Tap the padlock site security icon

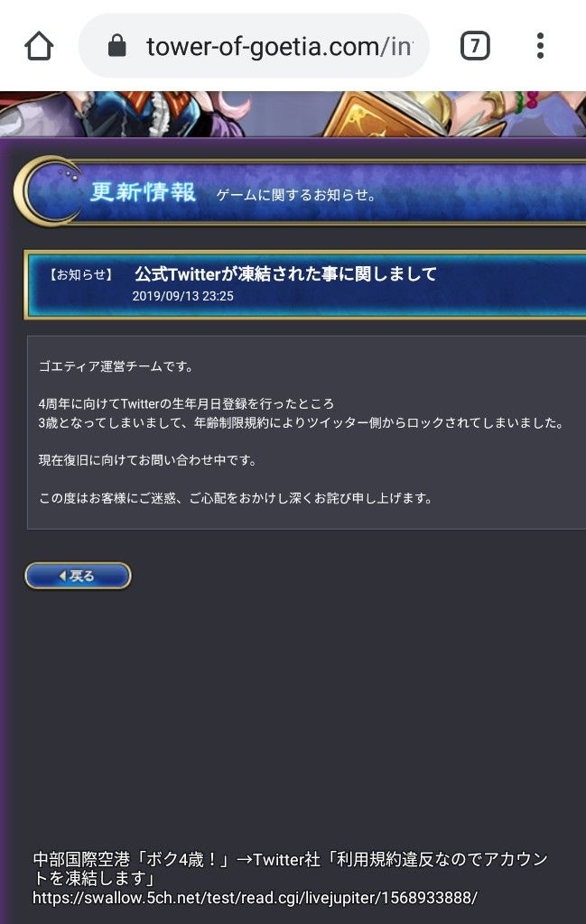click(116, 45)
